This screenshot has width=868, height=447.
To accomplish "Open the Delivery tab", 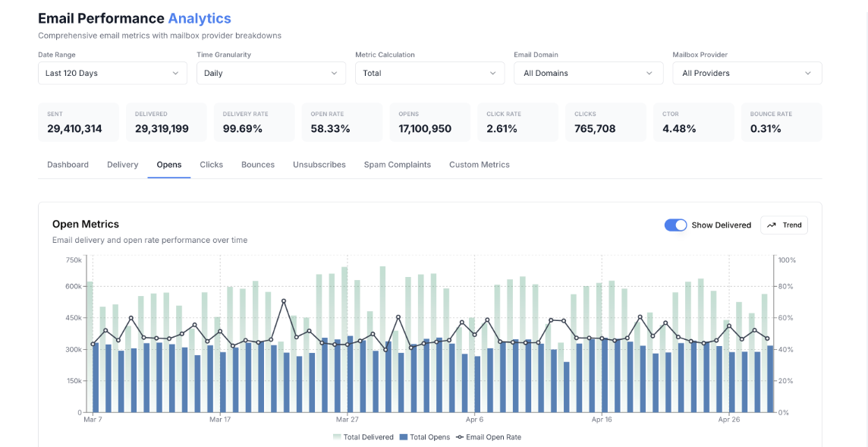I will pyautogui.click(x=122, y=165).
